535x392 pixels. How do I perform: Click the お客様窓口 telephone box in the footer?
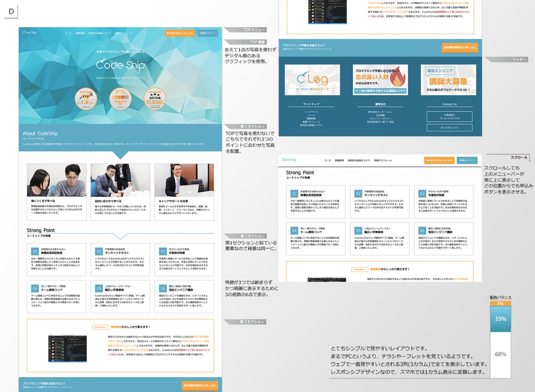tap(449, 116)
